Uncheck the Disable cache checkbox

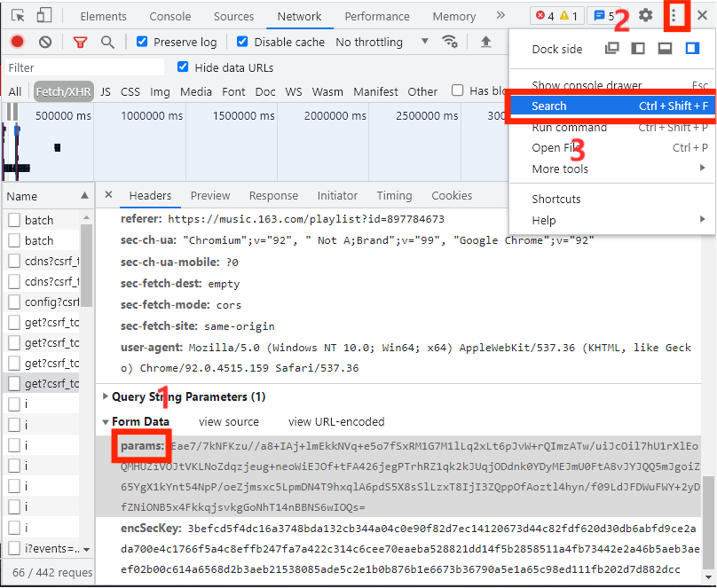(242, 42)
